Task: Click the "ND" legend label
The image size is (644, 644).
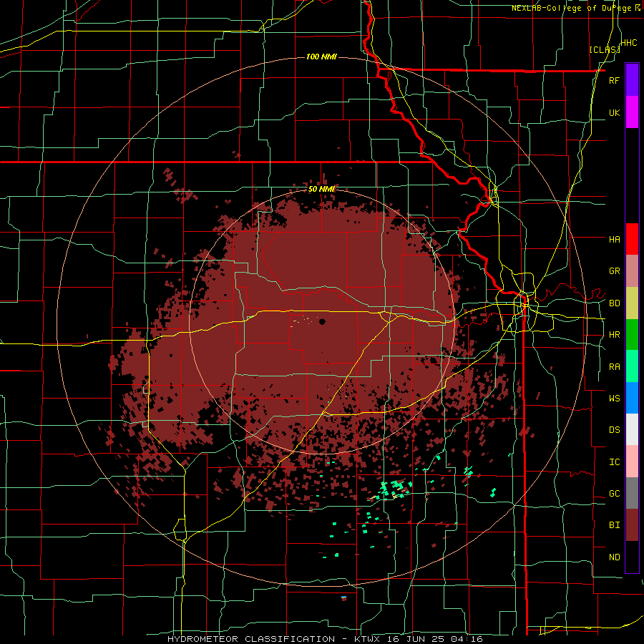Action: (614, 557)
